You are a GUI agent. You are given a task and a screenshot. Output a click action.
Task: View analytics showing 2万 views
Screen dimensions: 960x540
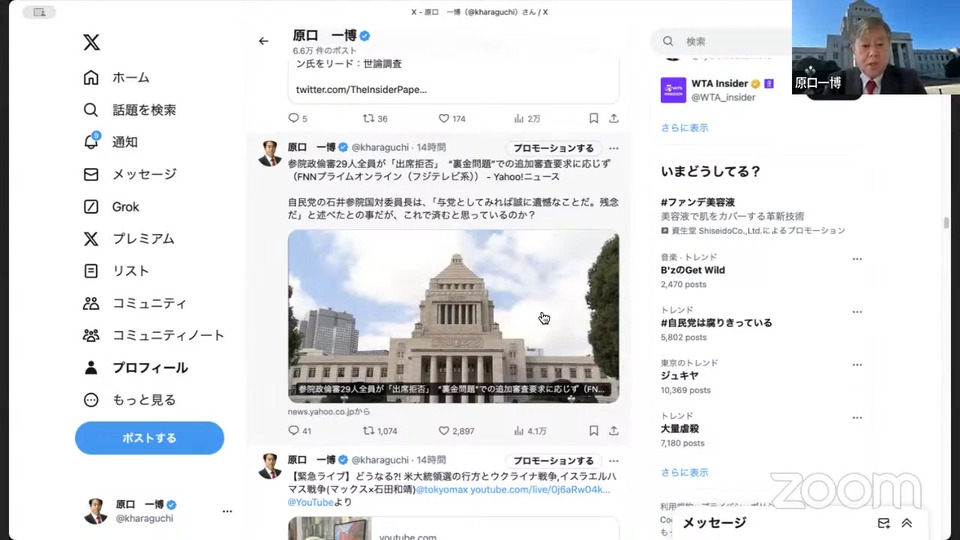(x=527, y=118)
